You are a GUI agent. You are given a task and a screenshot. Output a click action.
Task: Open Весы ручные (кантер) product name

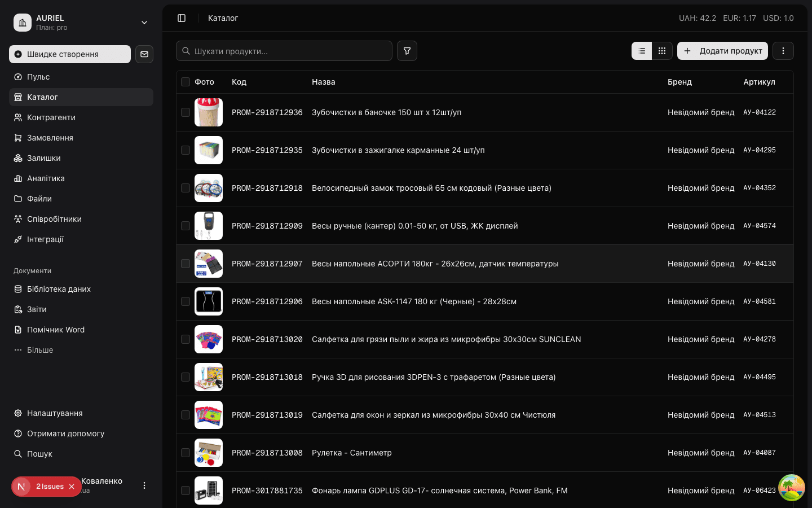415,226
